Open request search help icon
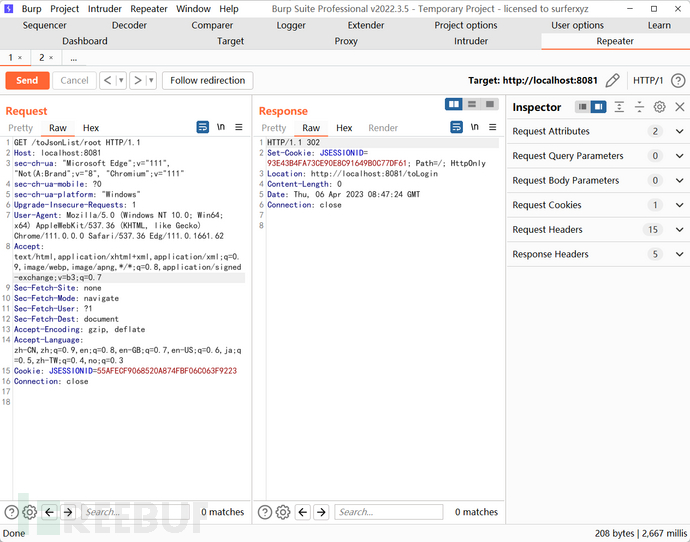690x542 pixels. 11,512
